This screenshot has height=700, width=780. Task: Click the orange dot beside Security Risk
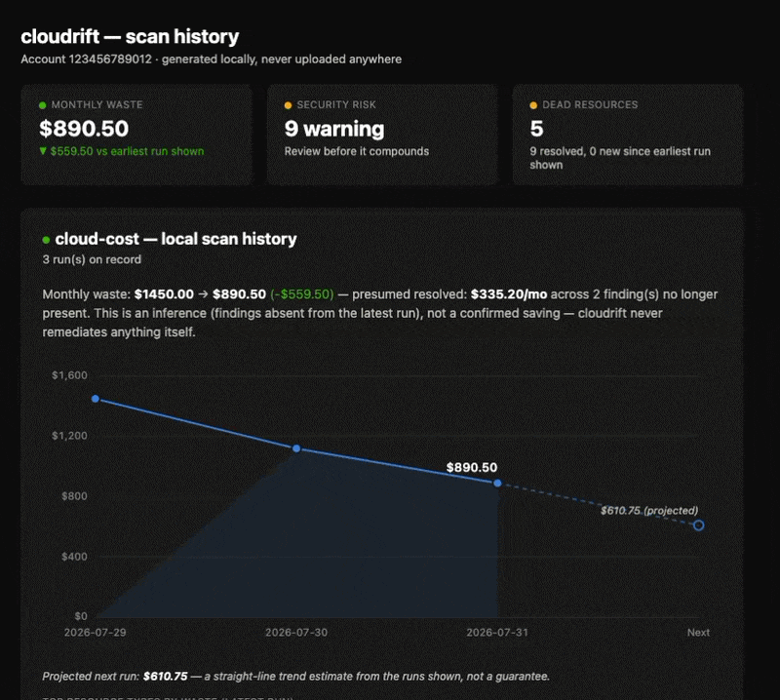click(288, 105)
